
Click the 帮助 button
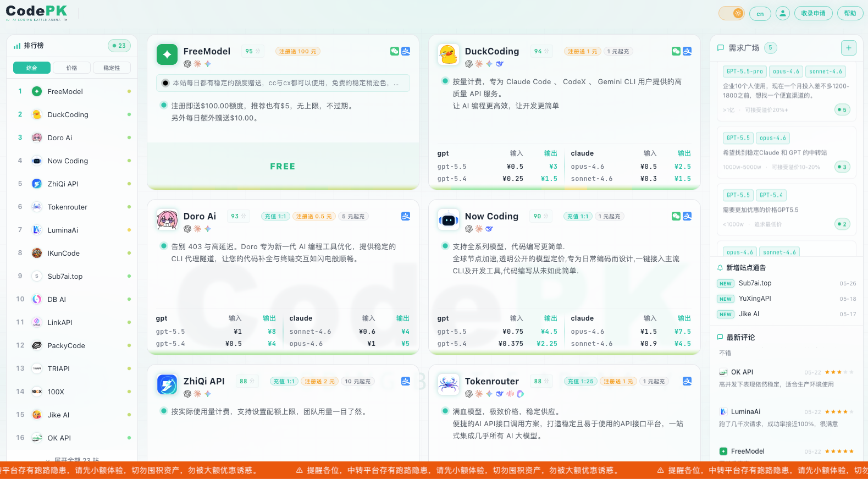[x=850, y=13]
